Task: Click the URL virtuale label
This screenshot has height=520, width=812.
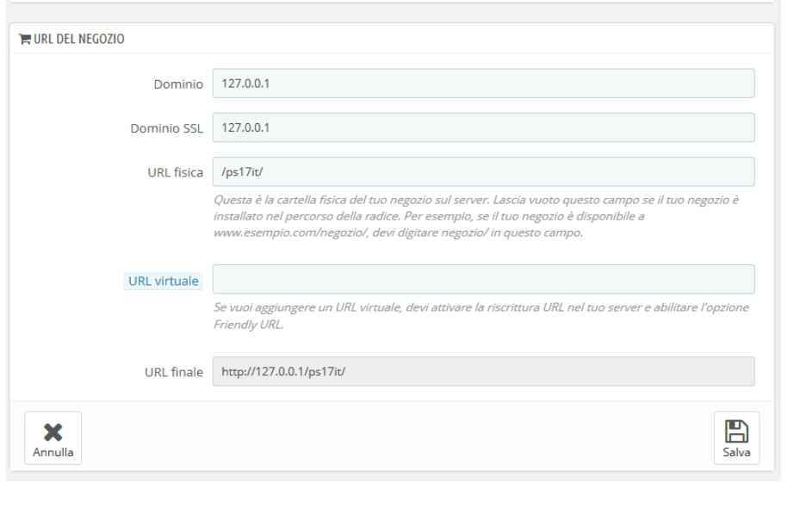Action: [163, 281]
